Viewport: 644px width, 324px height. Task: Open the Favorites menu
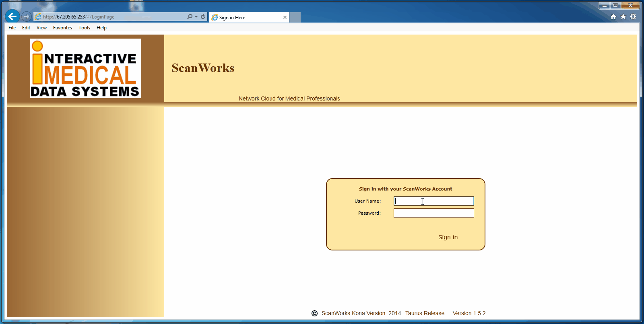[62, 28]
